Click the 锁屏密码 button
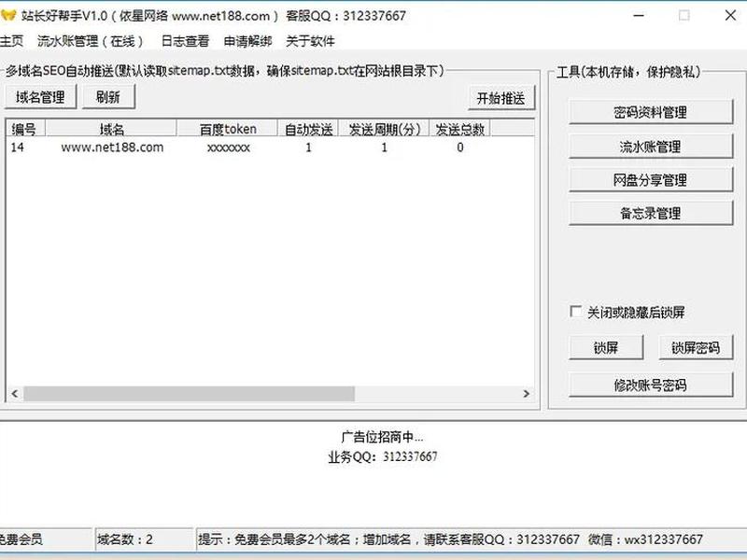 click(696, 347)
